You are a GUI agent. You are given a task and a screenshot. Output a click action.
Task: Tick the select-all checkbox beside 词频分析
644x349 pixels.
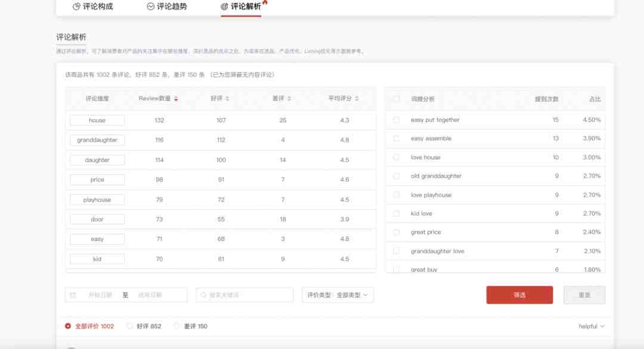397,98
